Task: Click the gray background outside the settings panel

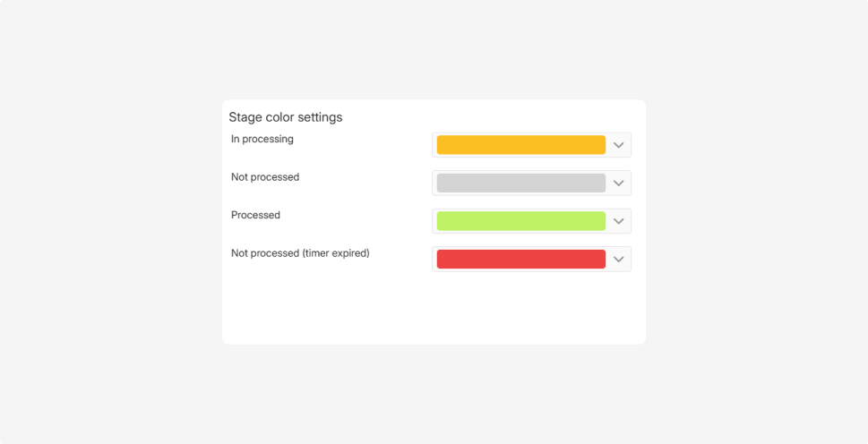Action: (107, 224)
